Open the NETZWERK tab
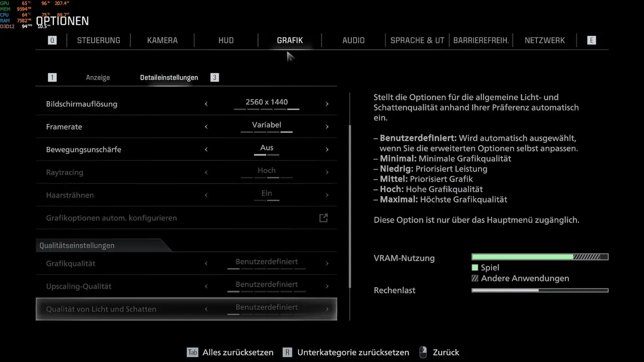 click(544, 40)
